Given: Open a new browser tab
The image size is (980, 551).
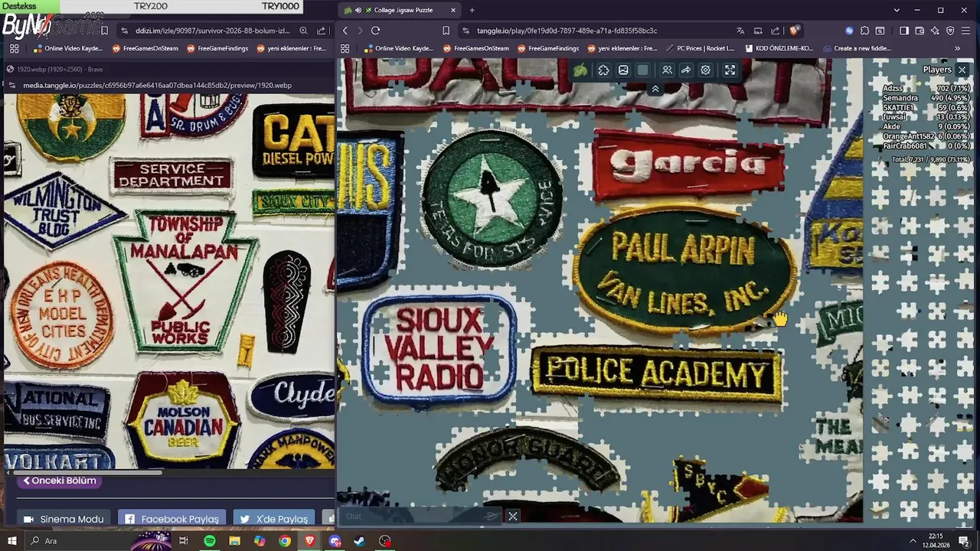Looking at the screenshot, I should point(472,10).
